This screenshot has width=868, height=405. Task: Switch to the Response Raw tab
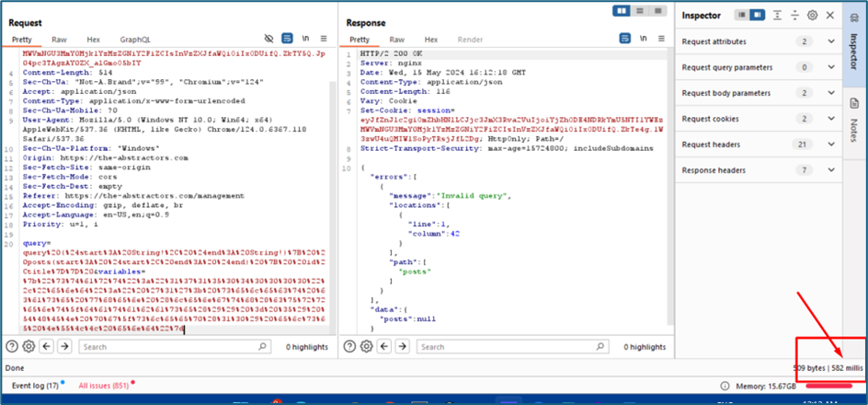[x=397, y=40]
